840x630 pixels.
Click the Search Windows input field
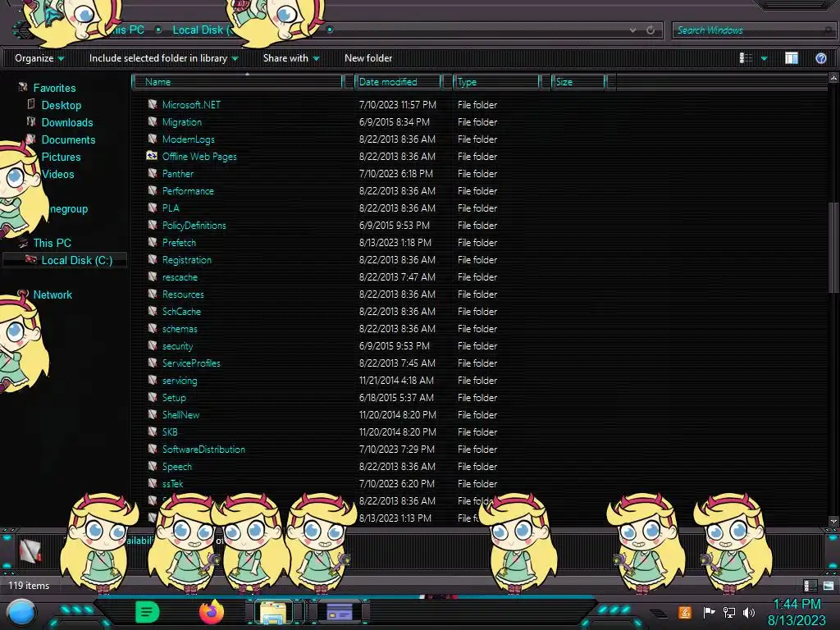tap(753, 30)
